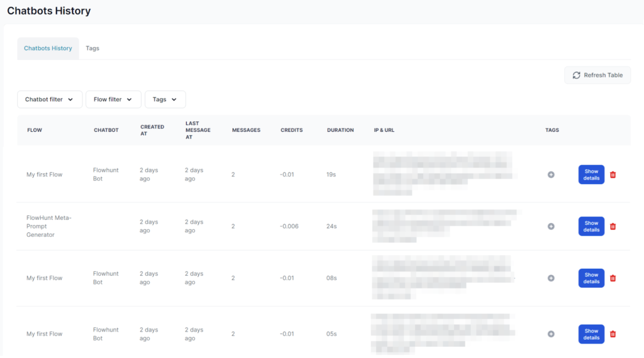Show details for FlowHunt Meta-Prompt Generator
The height and width of the screenshot is (358, 644).
tap(591, 226)
